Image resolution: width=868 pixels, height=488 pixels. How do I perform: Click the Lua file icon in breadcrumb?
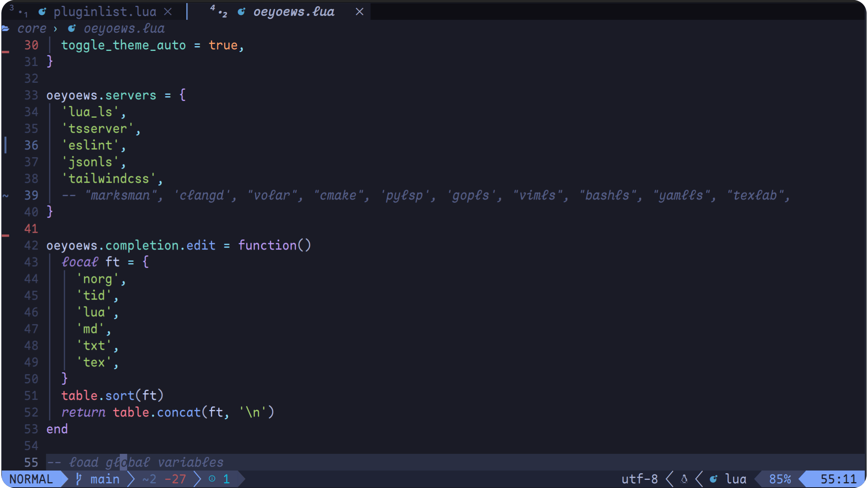tap(72, 29)
